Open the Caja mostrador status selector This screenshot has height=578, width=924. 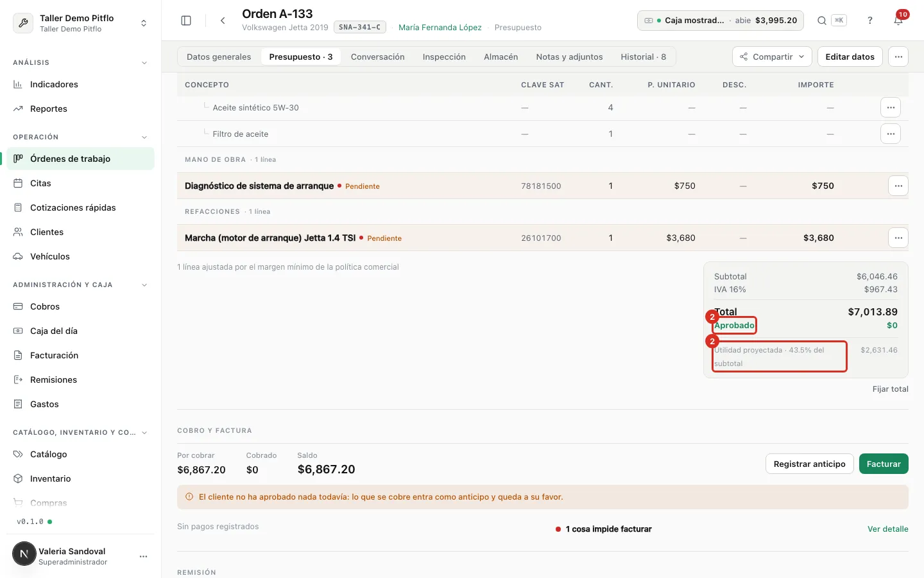coord(721,21)
